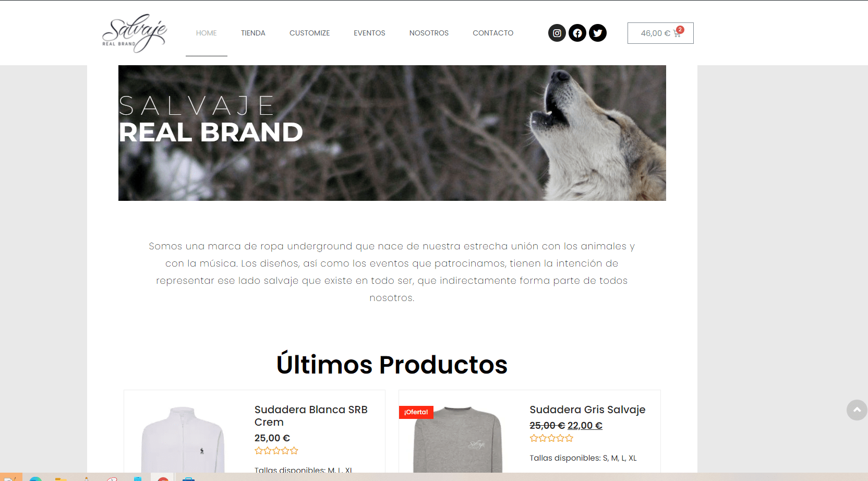Open the CUSTOMIZE menu item
Image resolution: width=868 pixels, height=481 pixels.
click(x=309, y=33)
